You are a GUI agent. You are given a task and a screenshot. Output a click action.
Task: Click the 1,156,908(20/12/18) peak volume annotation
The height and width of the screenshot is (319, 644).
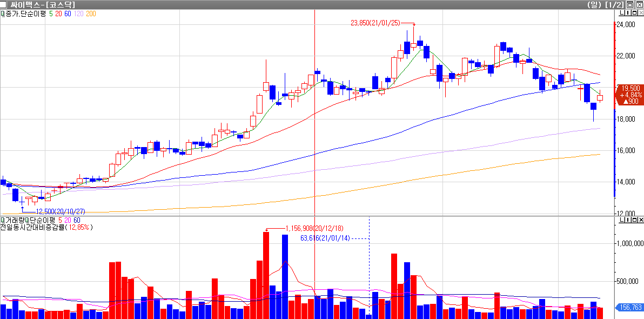[314, 227]
